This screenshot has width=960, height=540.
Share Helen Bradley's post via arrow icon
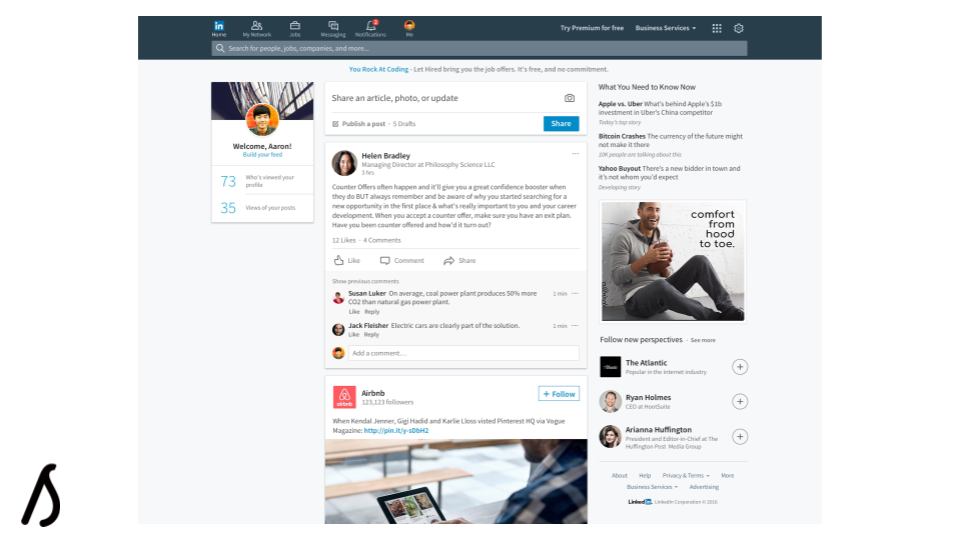point(449,260)
